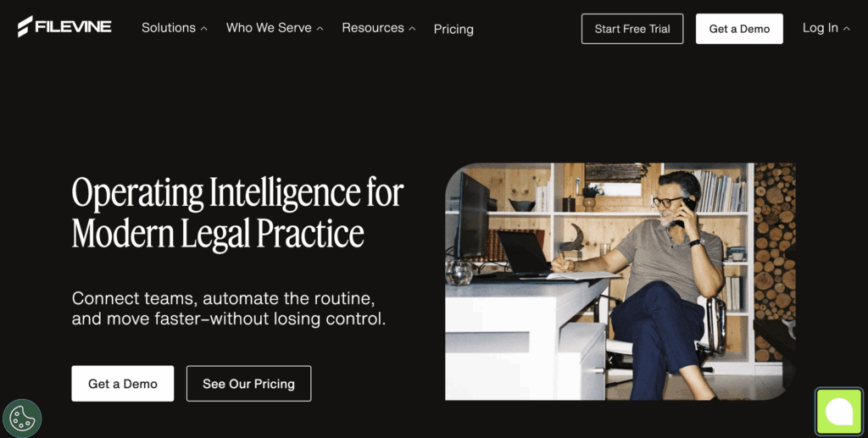Click the hero photo of man on phone
The width and height of the screenshot is (868, 438).
620,281
